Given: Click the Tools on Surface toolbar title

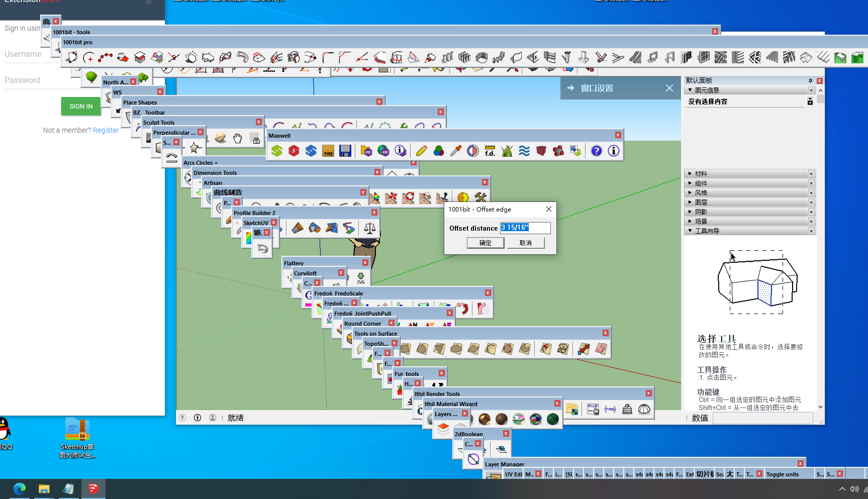Looking at the screenshot, I should click(x=375, y=334).
